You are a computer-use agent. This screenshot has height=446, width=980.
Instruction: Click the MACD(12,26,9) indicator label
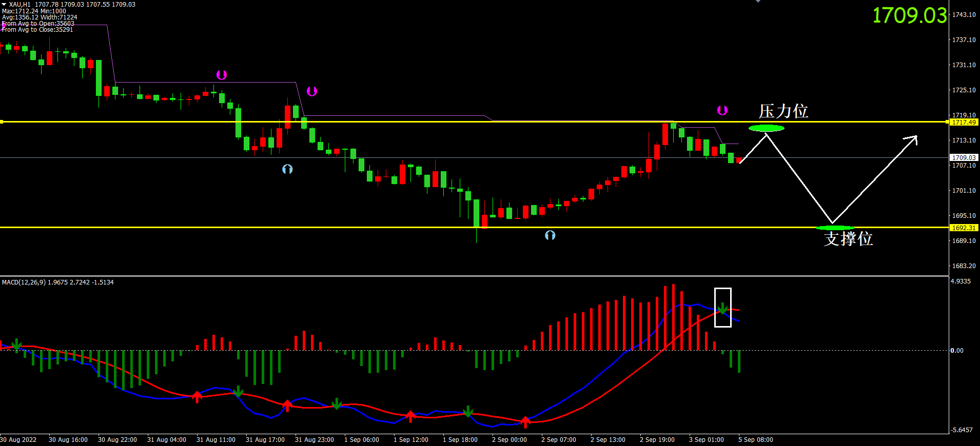[x=58, y=282]
